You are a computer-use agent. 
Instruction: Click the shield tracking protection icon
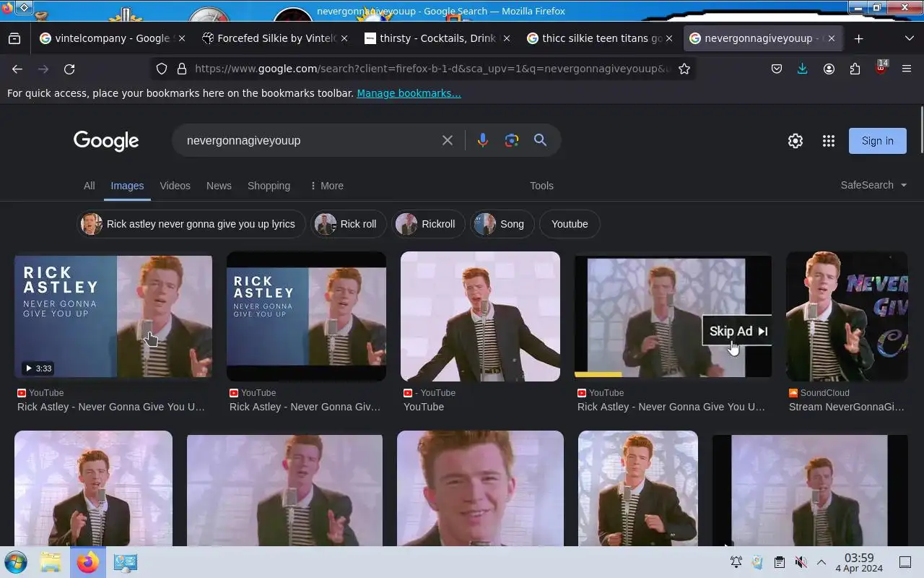[162, 69]
